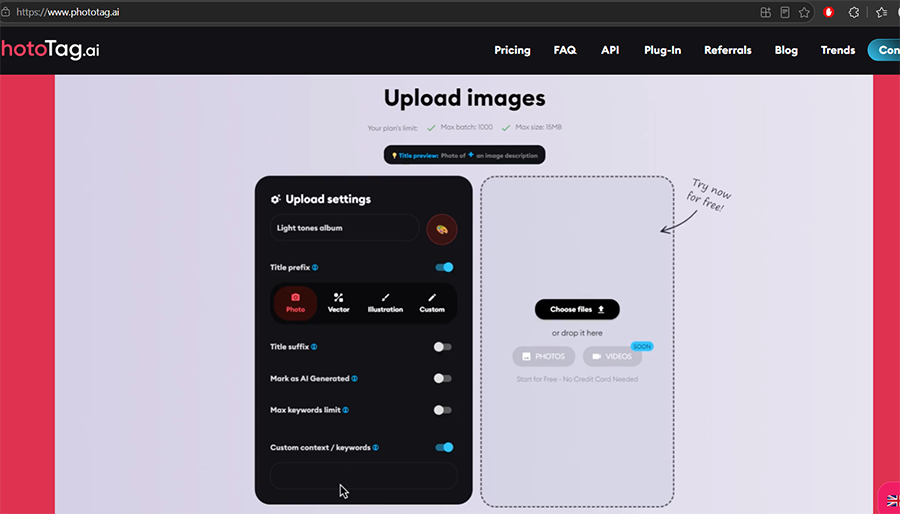
Task: Open the FAQ page
Action: [x=565, y=50]
